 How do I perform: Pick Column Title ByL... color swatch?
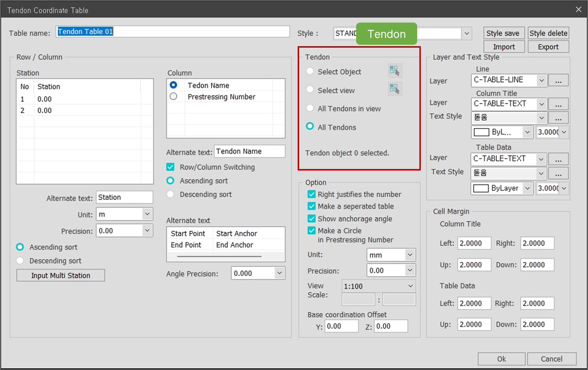[482, 132]
